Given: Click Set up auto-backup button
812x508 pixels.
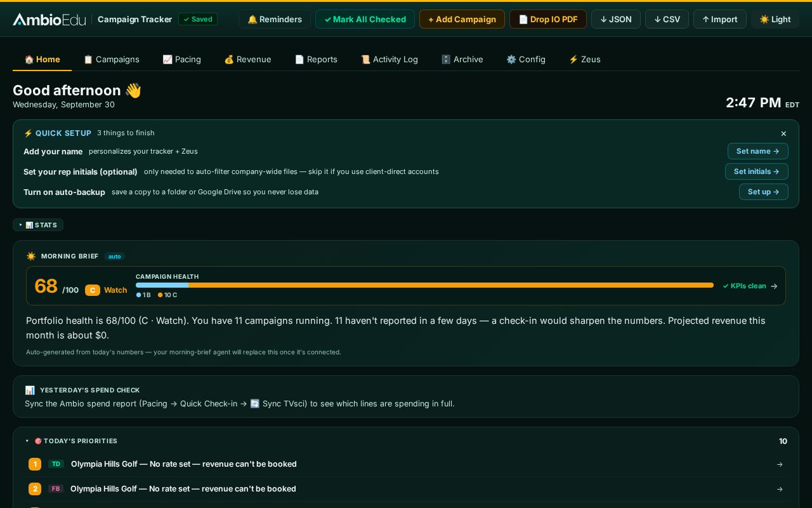Looking at the screenshot, I should click(x=764, y=192).
